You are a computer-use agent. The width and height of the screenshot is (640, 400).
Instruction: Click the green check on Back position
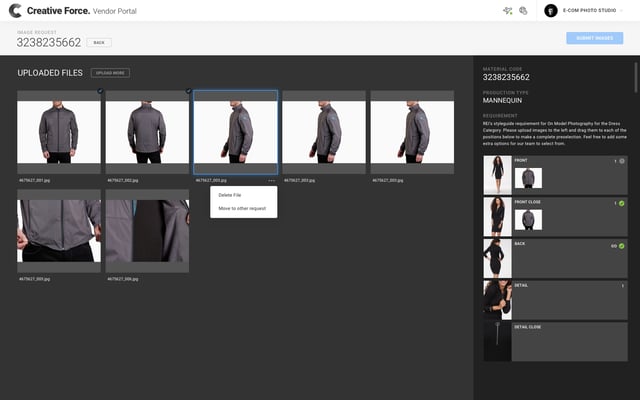(x=622, y=246)
